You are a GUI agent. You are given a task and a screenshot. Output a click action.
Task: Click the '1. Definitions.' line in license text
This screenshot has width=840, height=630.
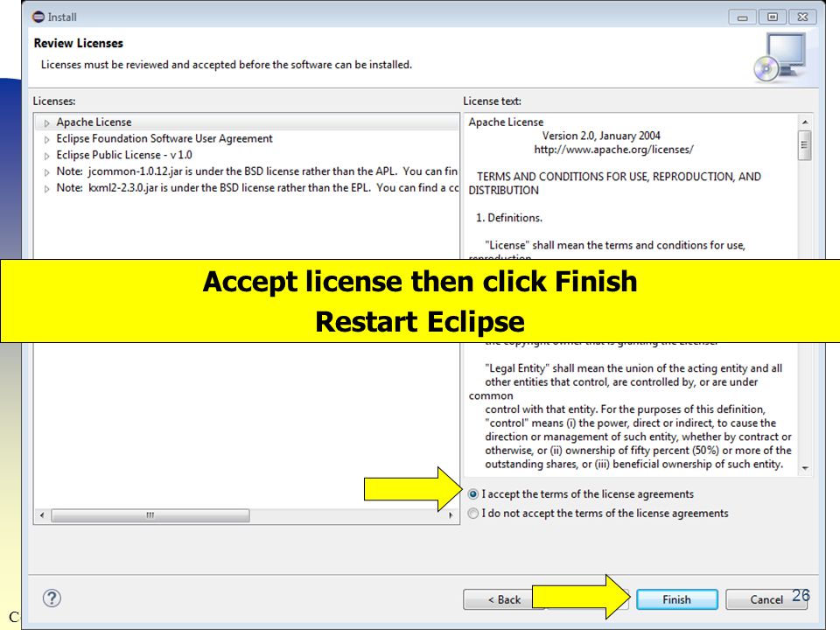pos(509,218)
